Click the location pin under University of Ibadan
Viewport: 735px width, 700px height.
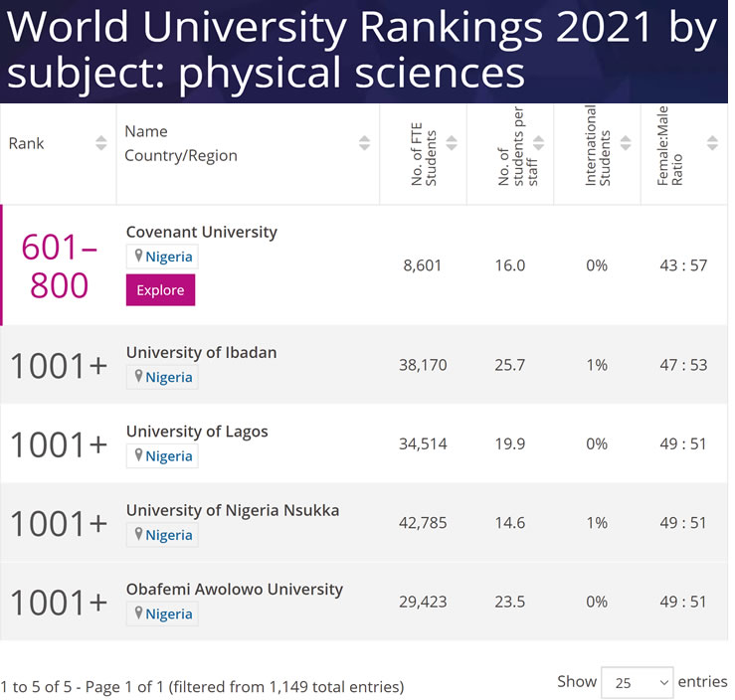coord(138,376)
